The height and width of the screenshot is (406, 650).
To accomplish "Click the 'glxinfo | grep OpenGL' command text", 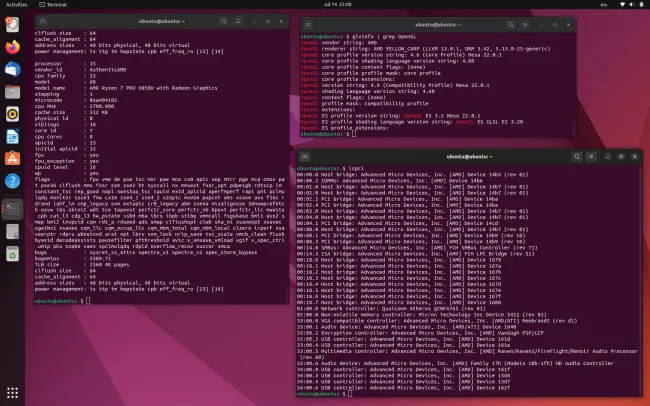I will pos(383,36).
